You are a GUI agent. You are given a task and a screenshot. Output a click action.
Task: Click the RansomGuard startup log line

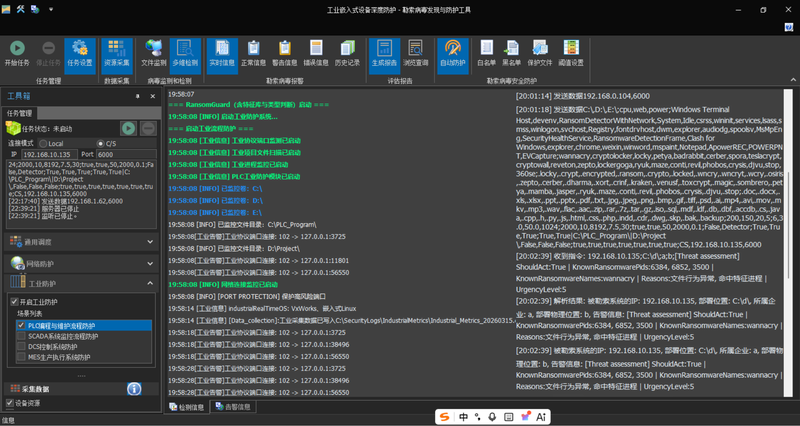click(x=248, y=105)
